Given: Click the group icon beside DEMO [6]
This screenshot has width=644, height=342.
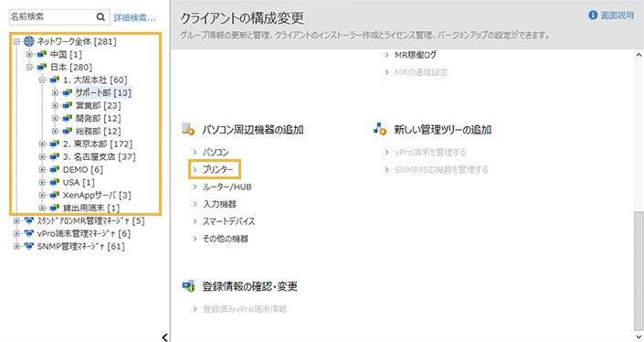Looking at the screenshot, I should click(x=55, y=169).
